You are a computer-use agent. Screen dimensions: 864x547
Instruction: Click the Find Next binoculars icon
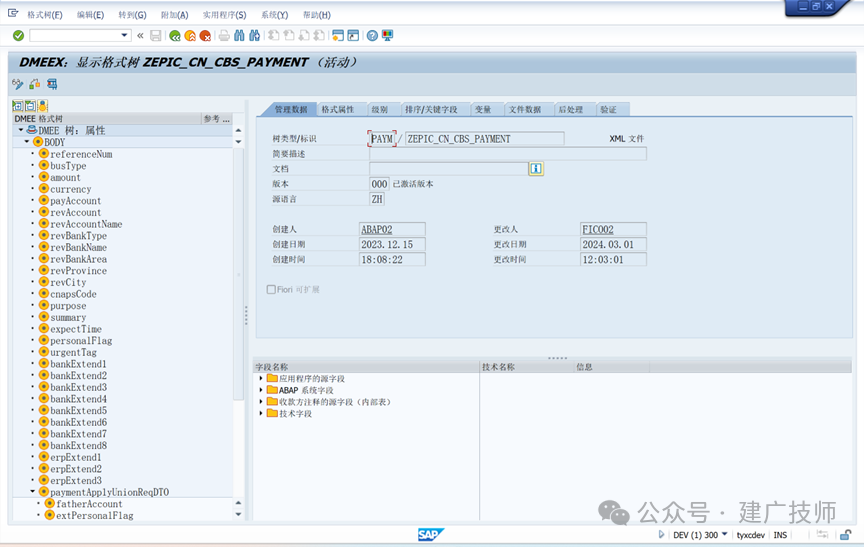click(x=254, y=36)
